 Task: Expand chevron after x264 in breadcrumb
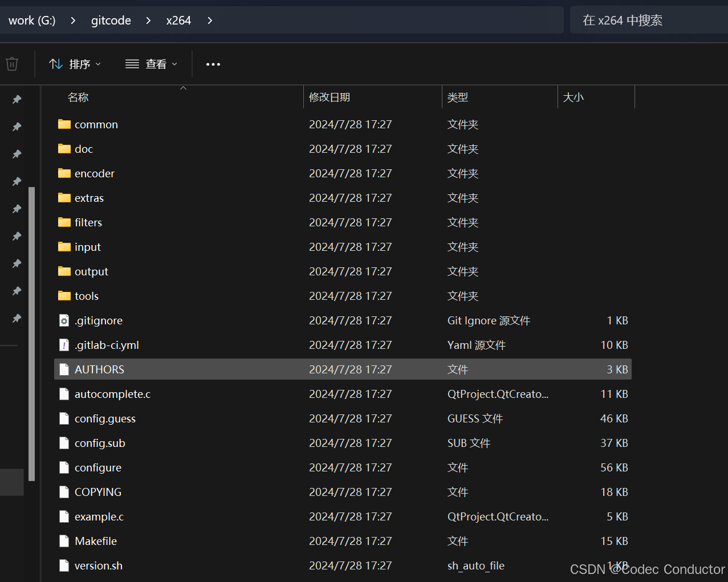(x=210, y=21)
